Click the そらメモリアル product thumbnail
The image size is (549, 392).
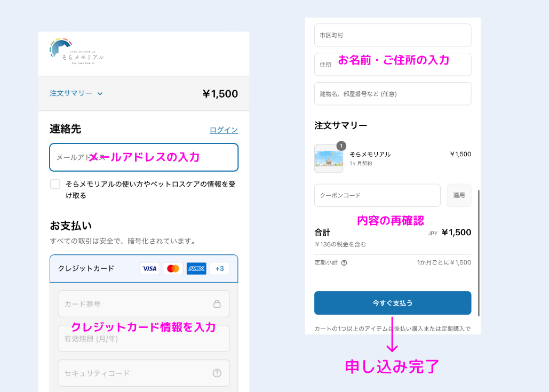point(329,158)
